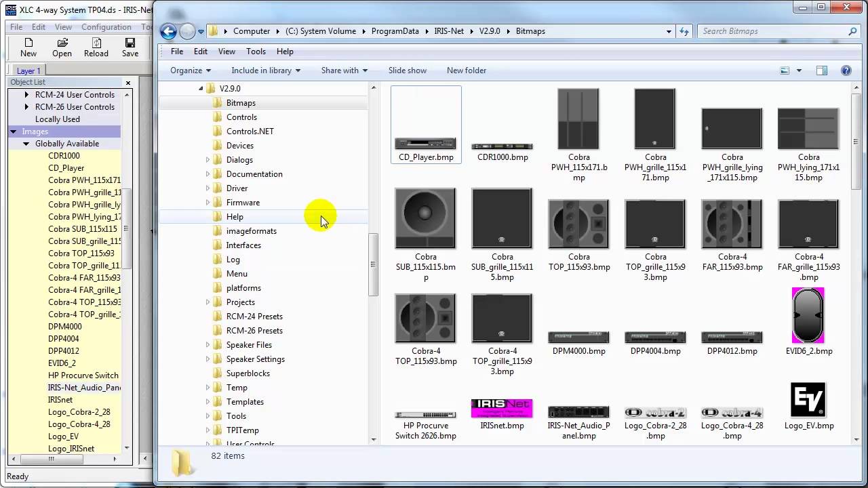Screen dimensions: 868x488
Task: Show the preview pane in Explorer
Action: click(x=822, y=70)
